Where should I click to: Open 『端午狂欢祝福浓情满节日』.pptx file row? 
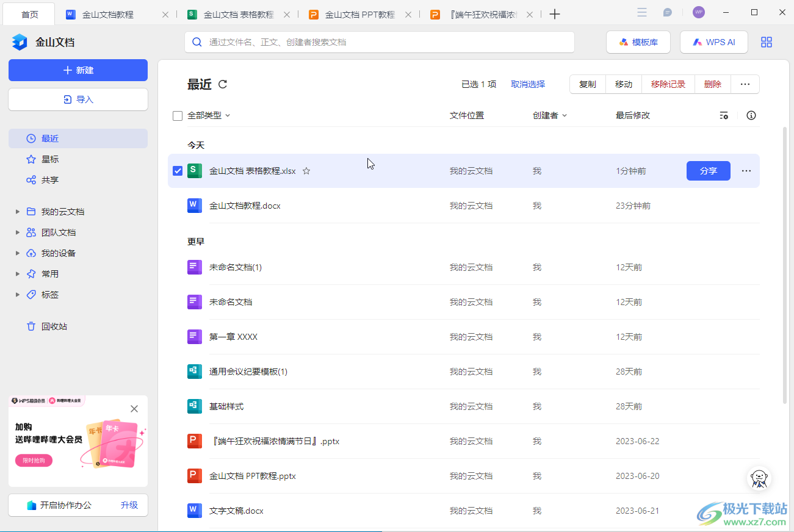coord(463,441)
